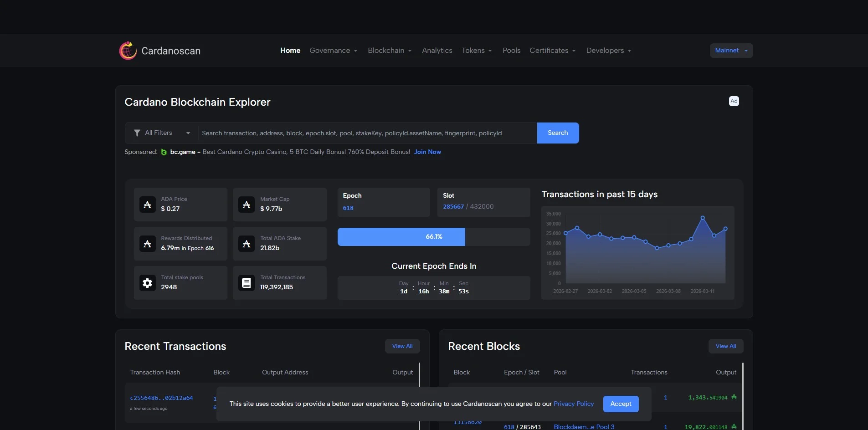868x430 pixels.
Task: Click the Ad badge icon
Action: [734, 101]
